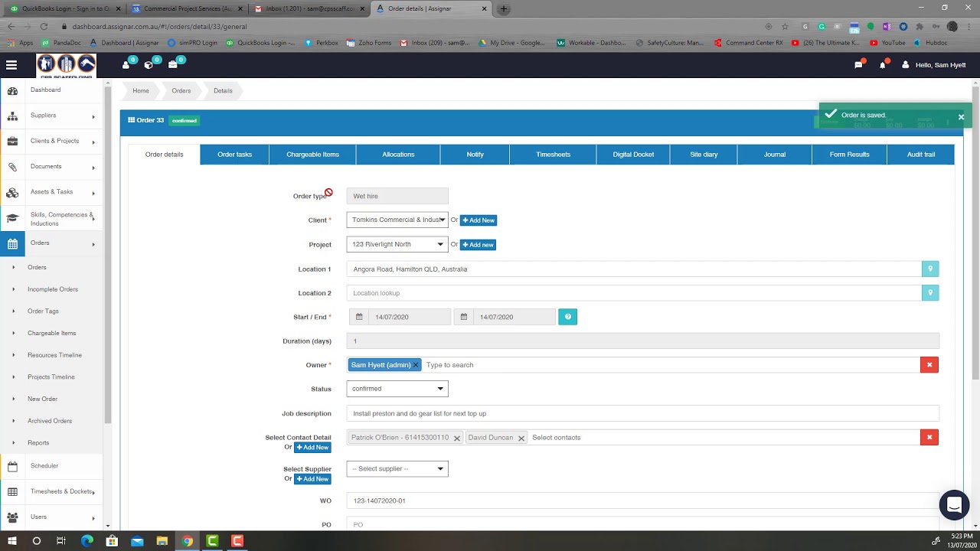Switch to the Order tasks tab

point(234,155)
